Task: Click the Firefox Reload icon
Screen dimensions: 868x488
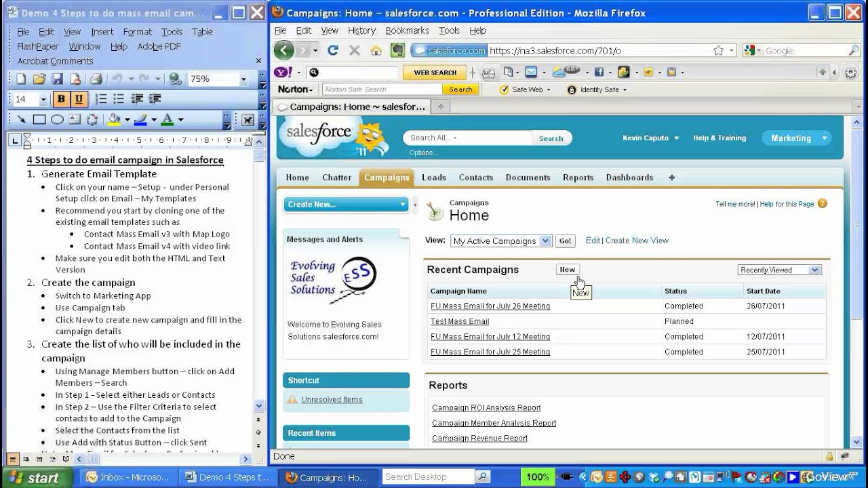Action: click(333, 50)
